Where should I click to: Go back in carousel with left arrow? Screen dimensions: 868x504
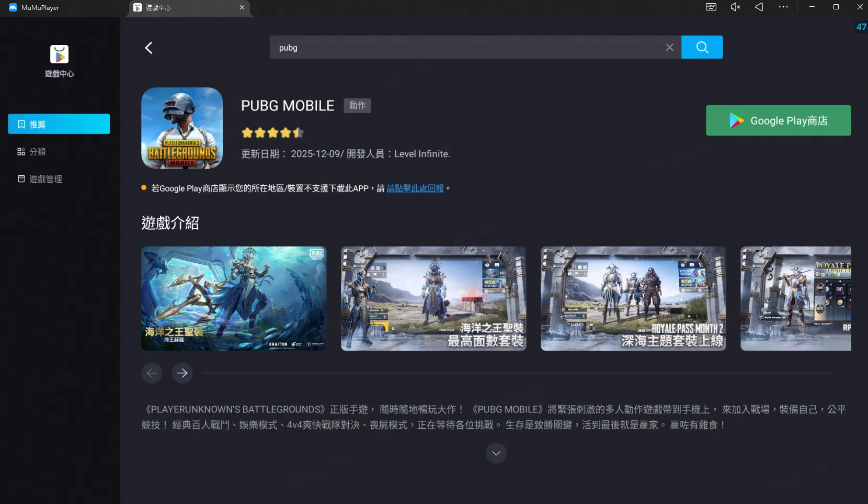pos(152,373)
